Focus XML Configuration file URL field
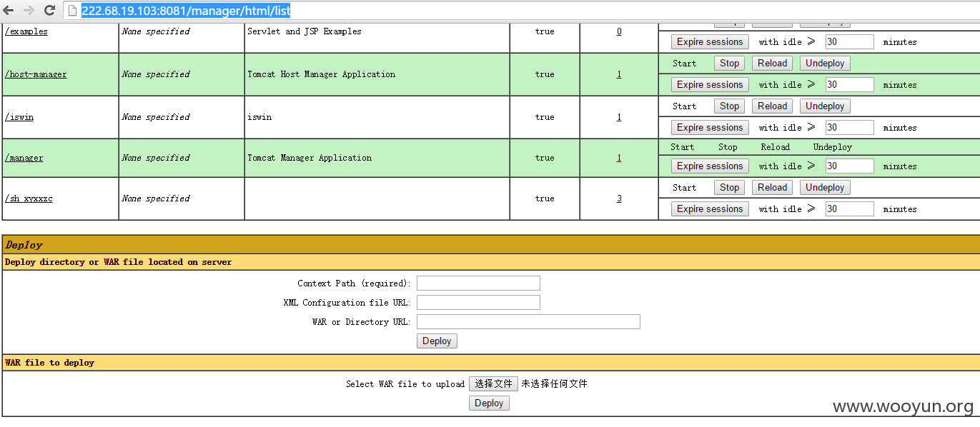 (478, 303)
